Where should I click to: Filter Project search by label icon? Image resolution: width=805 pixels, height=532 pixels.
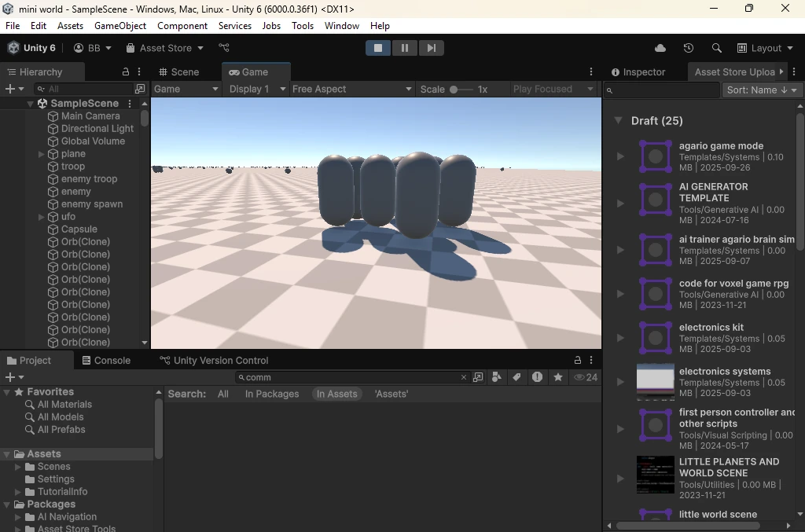[x=516, y=377]
